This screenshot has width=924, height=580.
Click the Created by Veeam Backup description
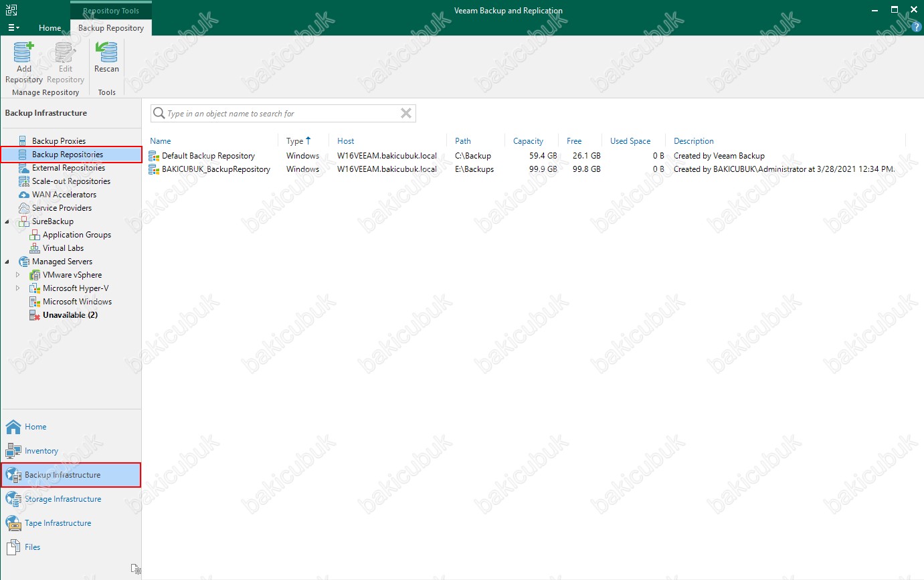719,156
